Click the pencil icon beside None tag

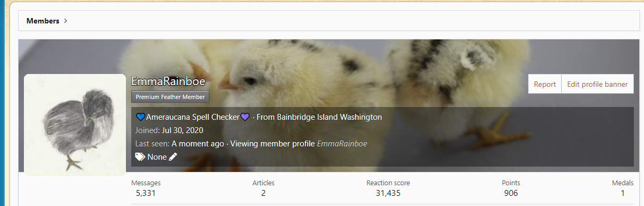(173, 156)
